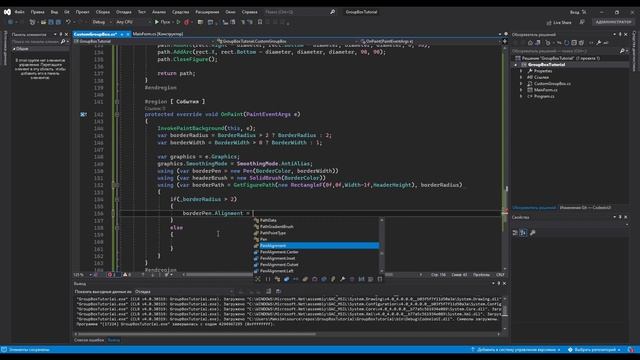Select PenAlignment.Center in IntelliSense list

(x=279, y=252)
